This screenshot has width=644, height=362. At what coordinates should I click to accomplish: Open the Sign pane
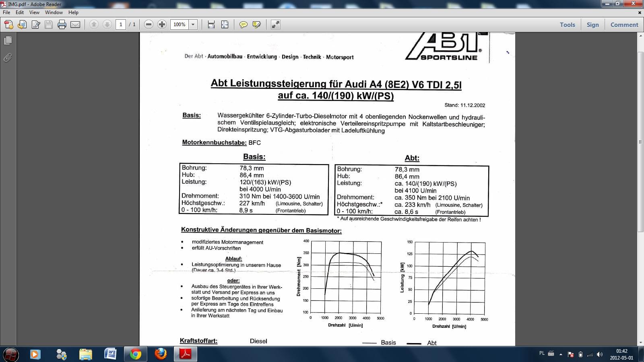point(592,25)
